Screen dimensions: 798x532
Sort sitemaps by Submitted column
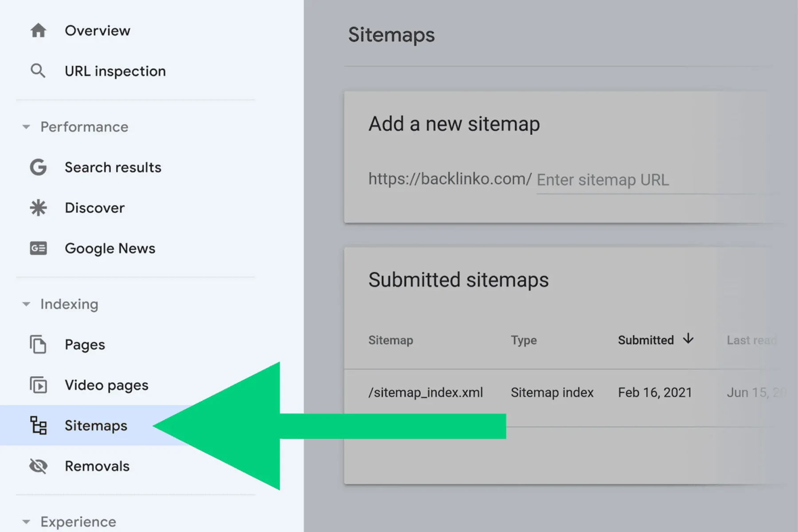point(646,340)
